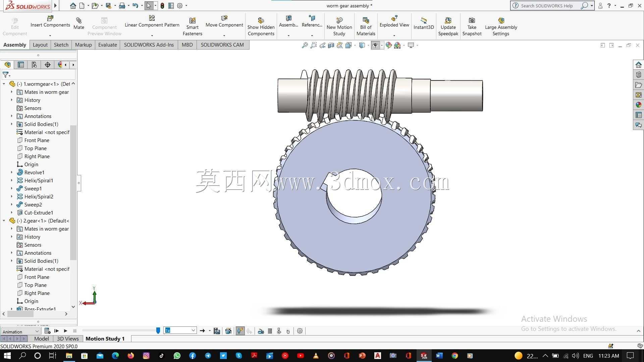
Task: Play the motion study animation
Action: [x=65, y=331]
